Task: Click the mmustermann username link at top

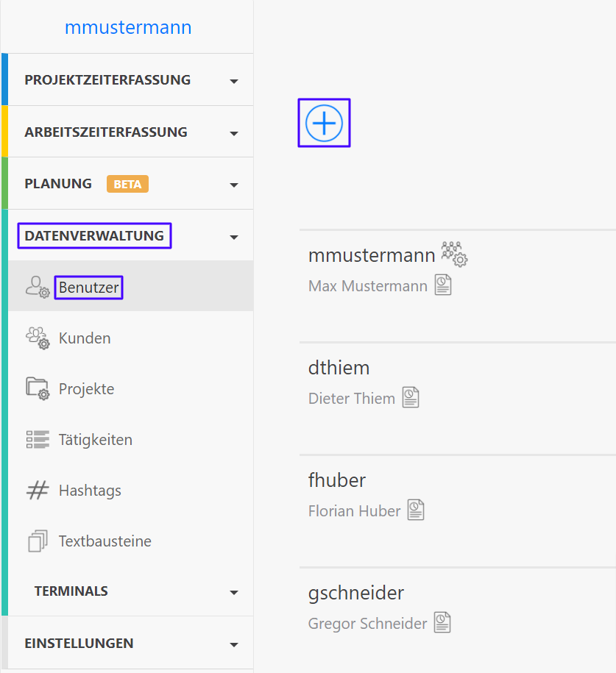Action: point(128,27)
